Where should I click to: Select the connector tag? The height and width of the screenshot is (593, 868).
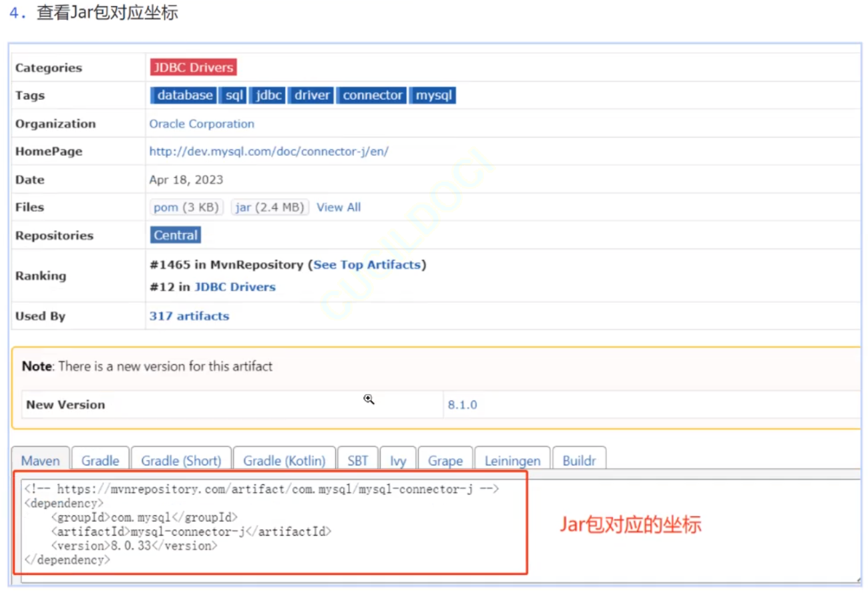coord(373,95)
